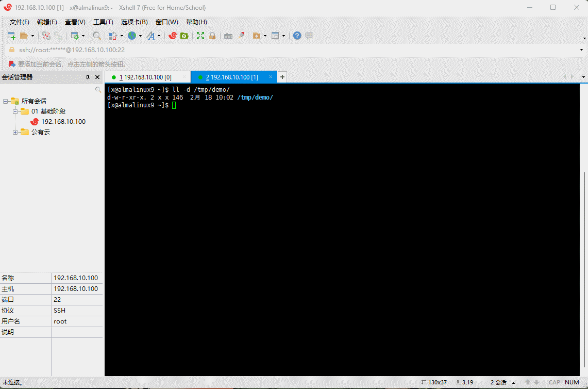The height and width of the screenshot is (389, 588).
Task: Click the red Xshell swirl toolbar icon
Action: (x=173, y=36)
